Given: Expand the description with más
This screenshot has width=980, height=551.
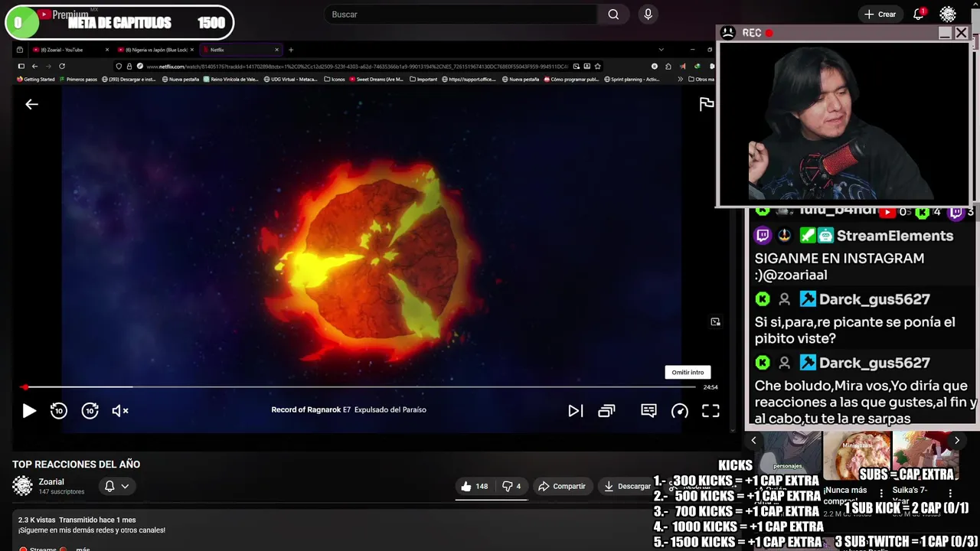Looking at the screenshot, I should coord(83,549).
